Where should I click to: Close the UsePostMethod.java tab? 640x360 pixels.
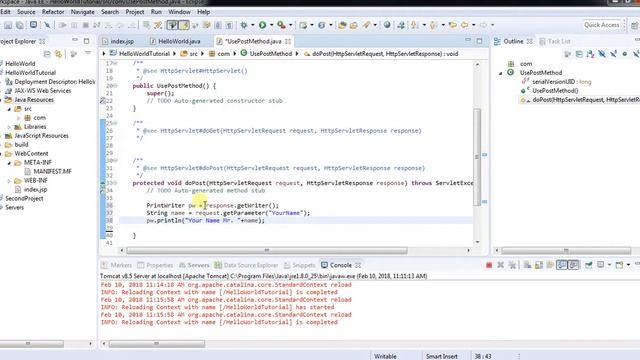click(288, 41)
